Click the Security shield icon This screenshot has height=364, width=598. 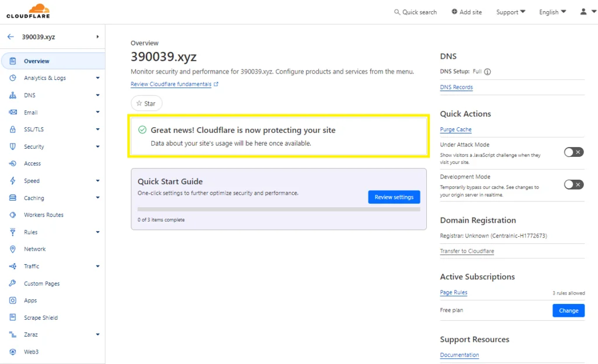pos(13,146)
